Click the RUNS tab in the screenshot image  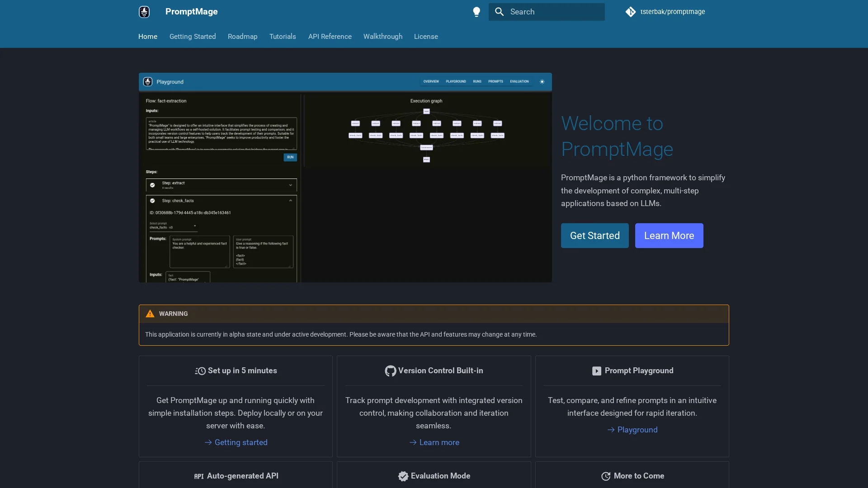pos(477,81)
